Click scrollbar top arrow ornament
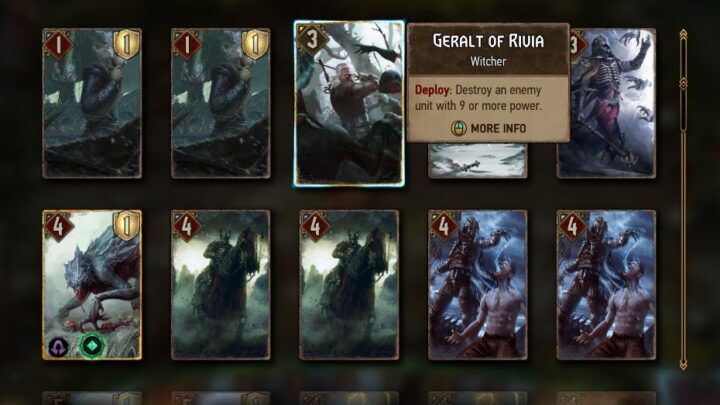Image resolution: width=720 pixels, height=405 pixels. (683, 35)
